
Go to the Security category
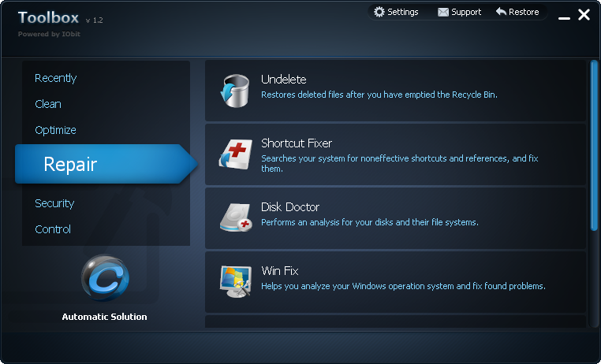tap(54, 203)
